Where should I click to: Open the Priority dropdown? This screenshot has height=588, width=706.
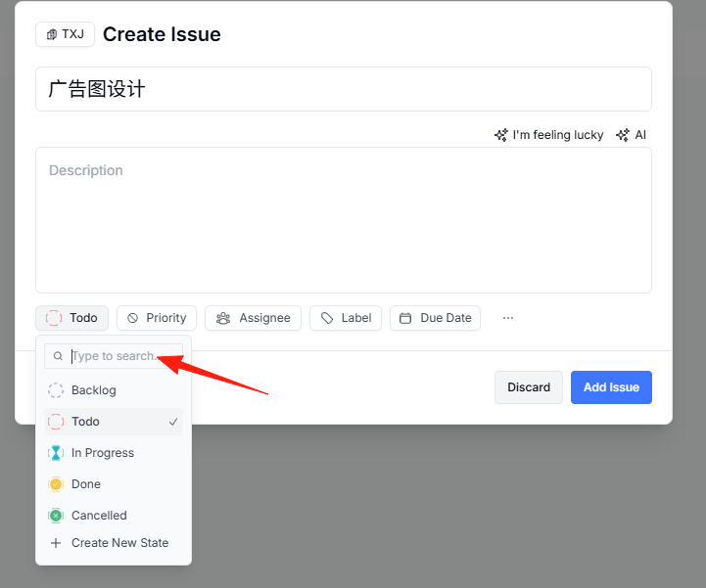click(x=157, y=318)
